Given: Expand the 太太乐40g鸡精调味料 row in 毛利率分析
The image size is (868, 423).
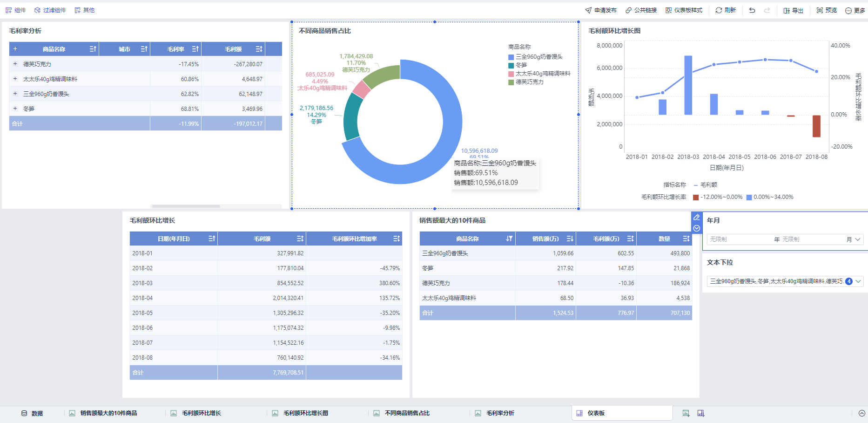Looking at the screenshot, I should click(15, 79).
